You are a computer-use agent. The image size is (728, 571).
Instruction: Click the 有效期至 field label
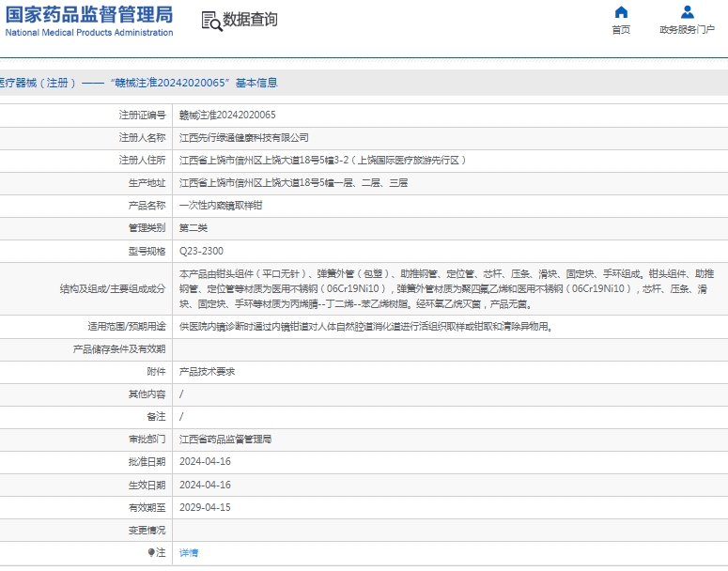[x=147, y=508]
